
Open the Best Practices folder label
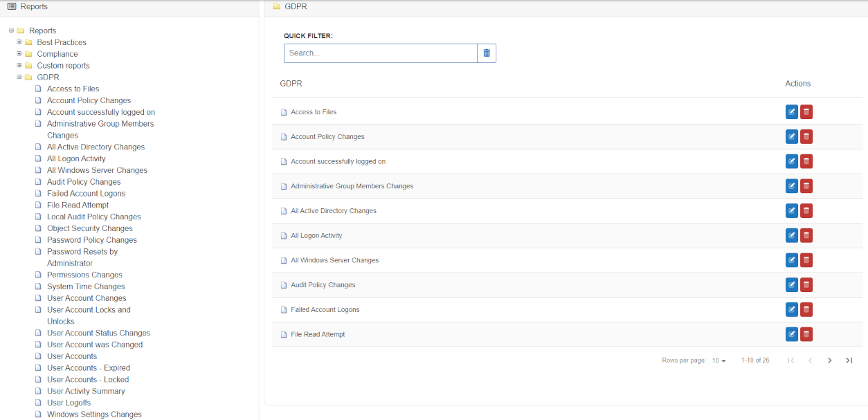[62, 42]
